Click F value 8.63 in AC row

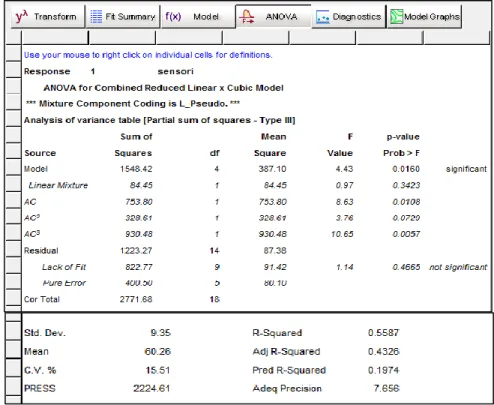coord(344,202)
